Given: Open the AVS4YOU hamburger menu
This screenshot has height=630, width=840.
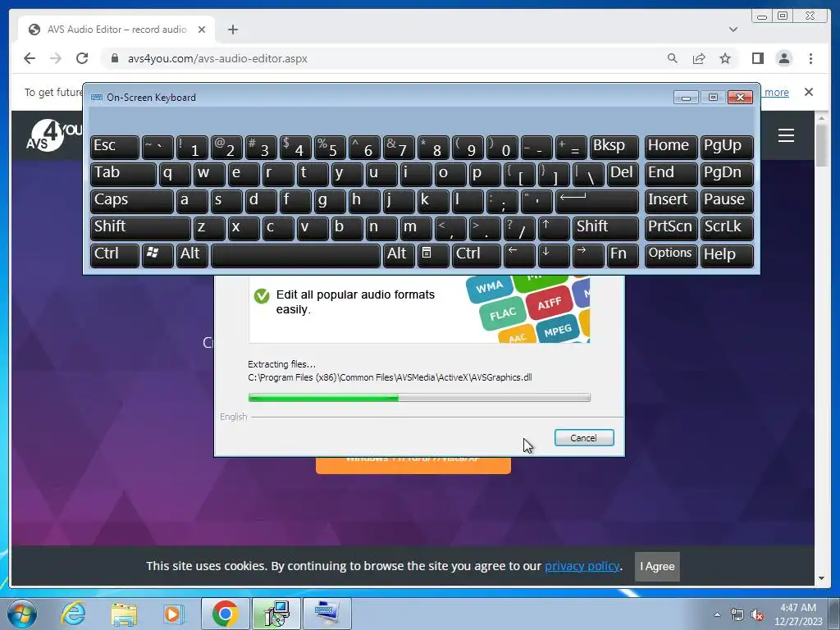Looking at the screenshot, I should [x=786, y=135].
